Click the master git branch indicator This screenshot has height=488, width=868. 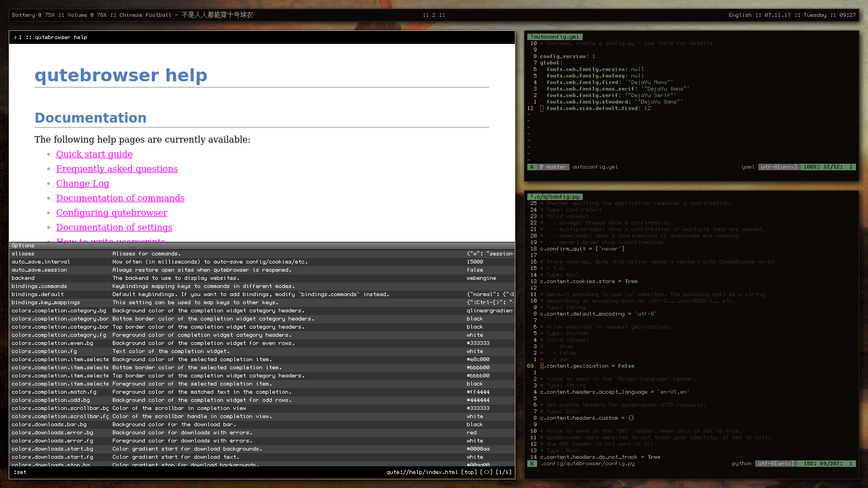point(554,167)
